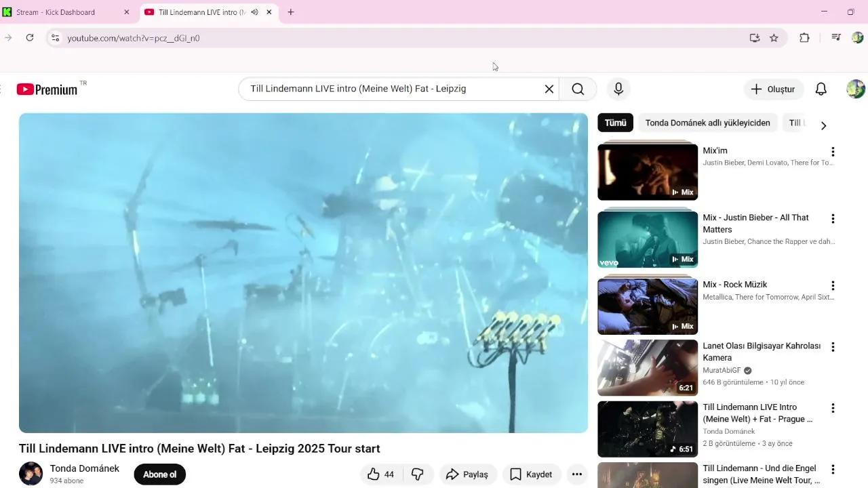This screenshot has height=488, width=868.
Task: Open Lanet Olası Bilgisayar Kahrolası Kamera thumbnail
Action: click(x=648, y=367)
